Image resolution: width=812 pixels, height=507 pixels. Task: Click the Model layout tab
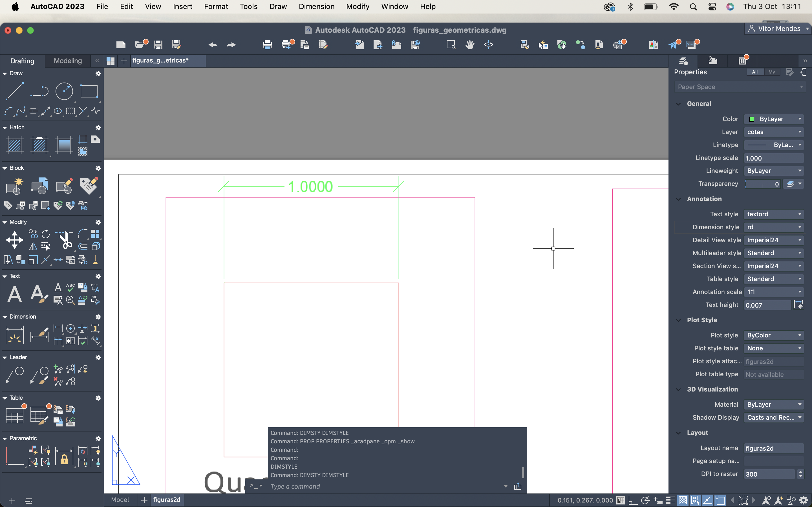pos(120,500)
